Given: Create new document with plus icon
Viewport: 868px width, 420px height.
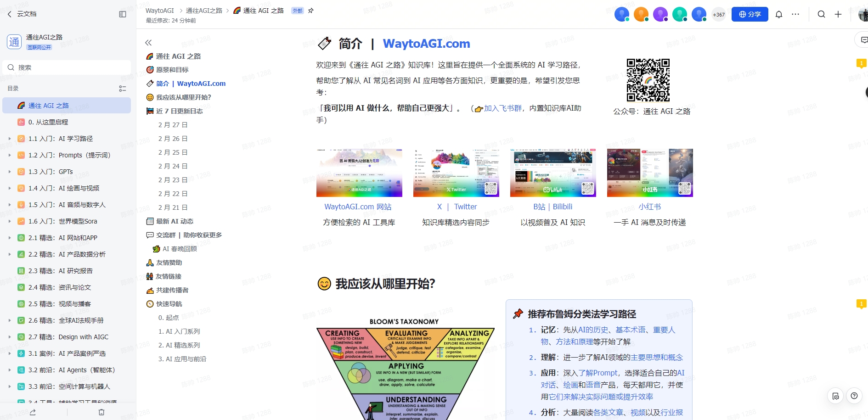Looking at the screenshot, I should [838, 14].
